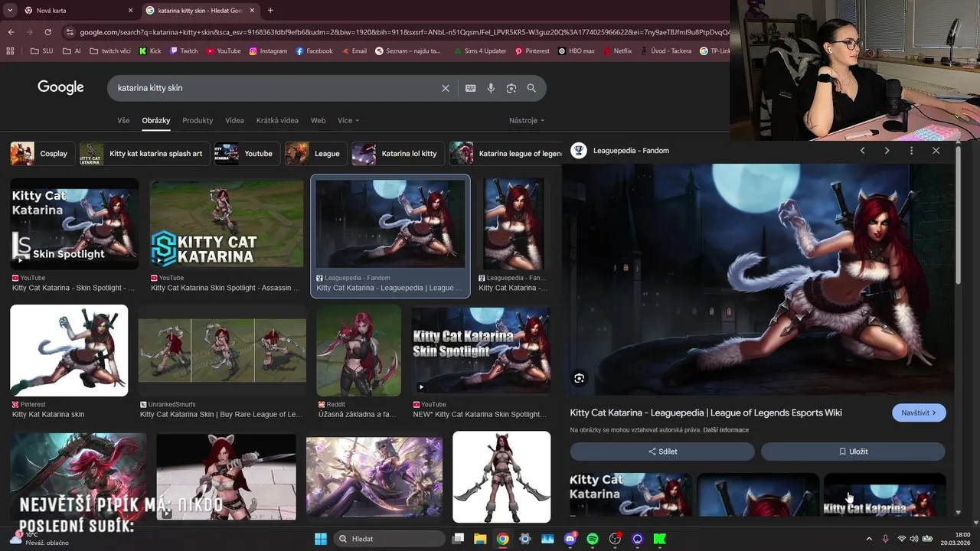Go back to previous page
The width and height of the screenshot is (980, 551).
pyautogui.click(x=11, y=32)
